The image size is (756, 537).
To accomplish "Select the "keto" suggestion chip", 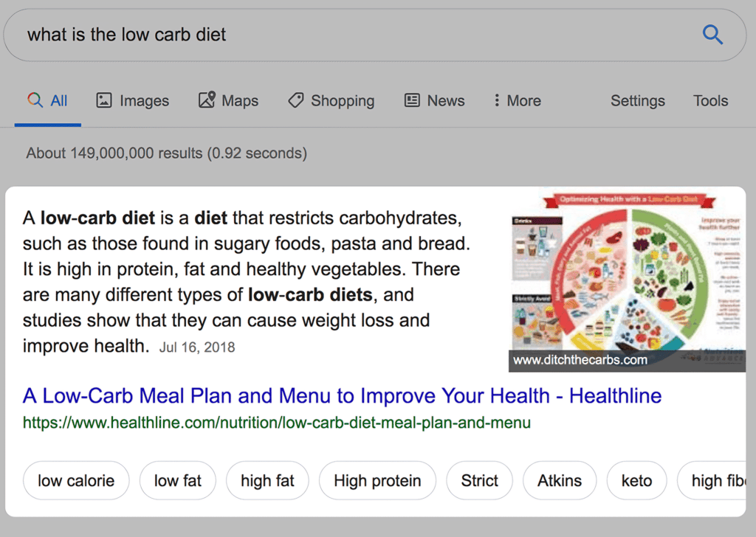I will (636, 481).
